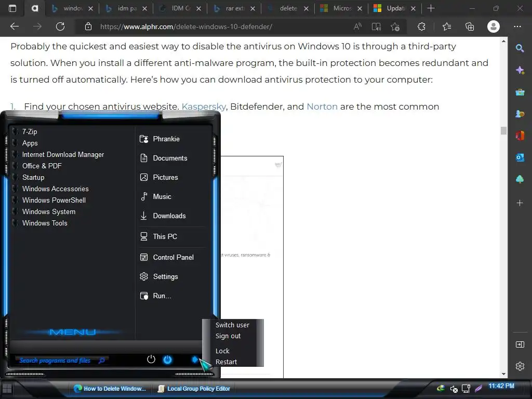The width and height of the screenshot is (532, 399).
Task: Open the sidebar Microsoft 365 icon
Action: click(520, 136)
